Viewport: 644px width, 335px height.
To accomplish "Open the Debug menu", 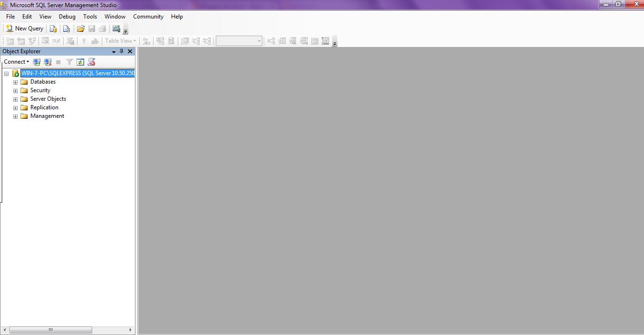I will click(67, 17).
